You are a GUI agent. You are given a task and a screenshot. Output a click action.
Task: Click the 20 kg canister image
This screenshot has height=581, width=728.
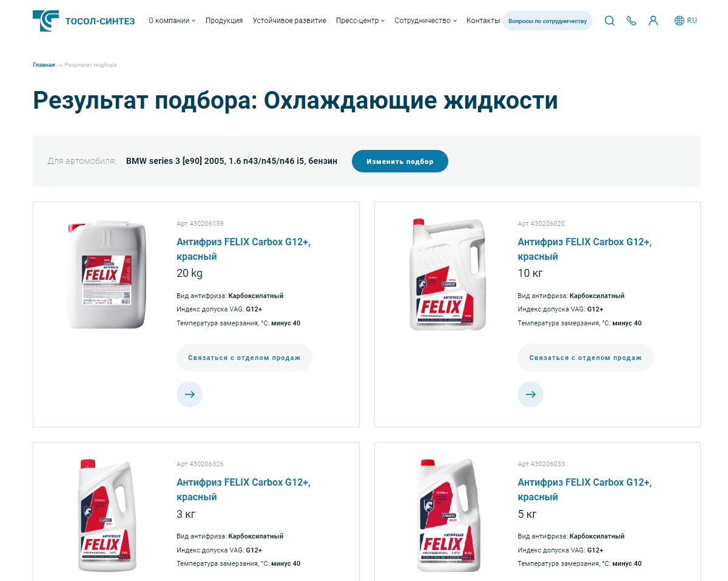(106, 274)
